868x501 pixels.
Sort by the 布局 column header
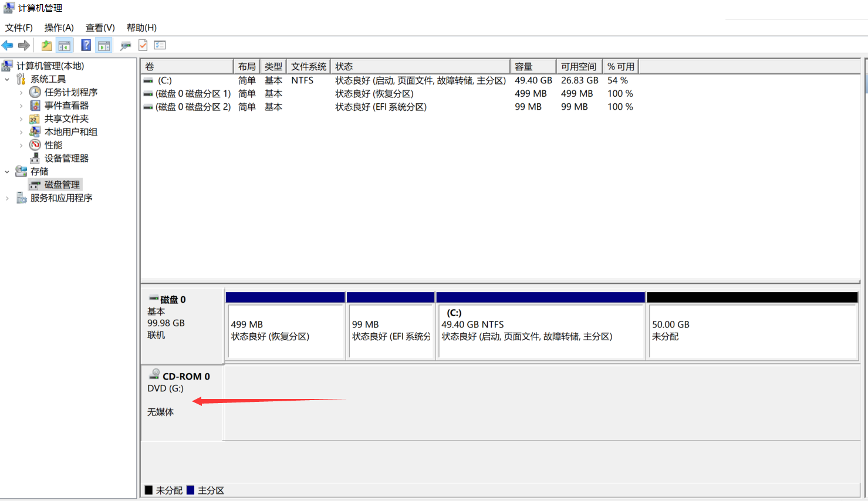[x=246, y=66]
